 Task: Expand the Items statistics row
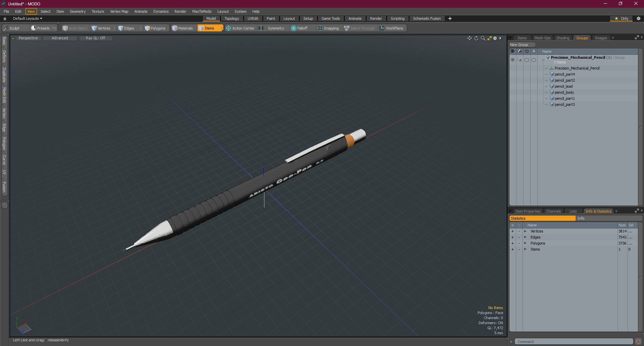525,249
